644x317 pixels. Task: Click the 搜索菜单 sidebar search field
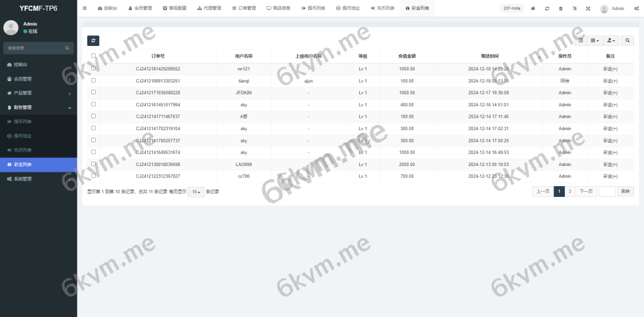[x=35, y=48]
